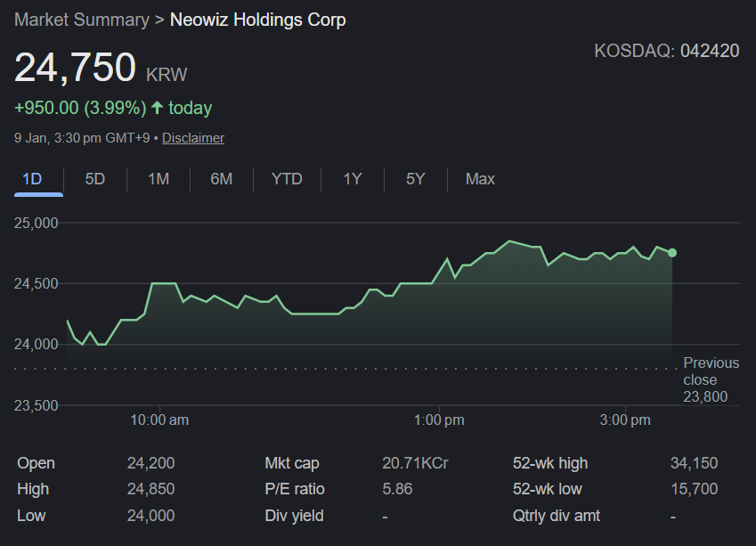
Task: Click the +950.00 (3.99%) change text
Action: pyautogui.click(x=80, y=108)
